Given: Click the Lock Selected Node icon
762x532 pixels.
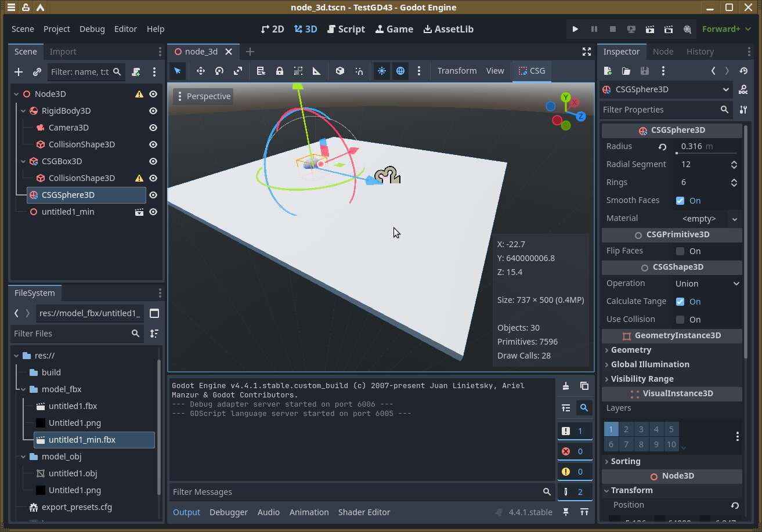Looking at the screenshot, I should [280, 71].
